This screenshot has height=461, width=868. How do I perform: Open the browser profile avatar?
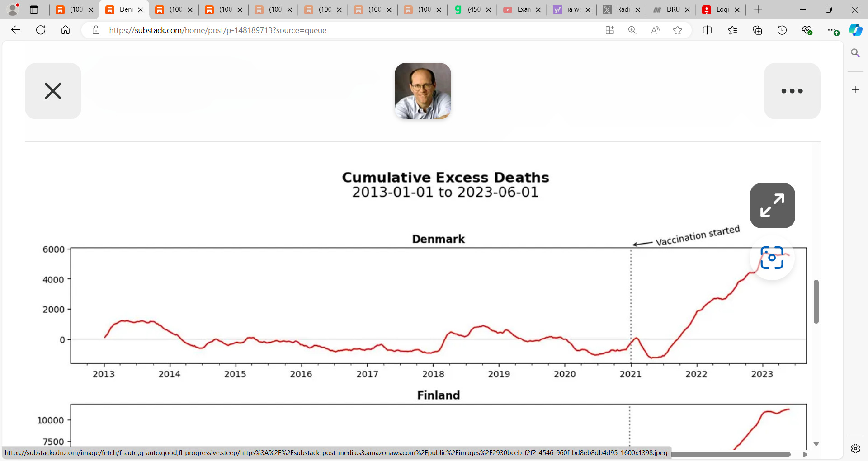click(x=13, y=9)
